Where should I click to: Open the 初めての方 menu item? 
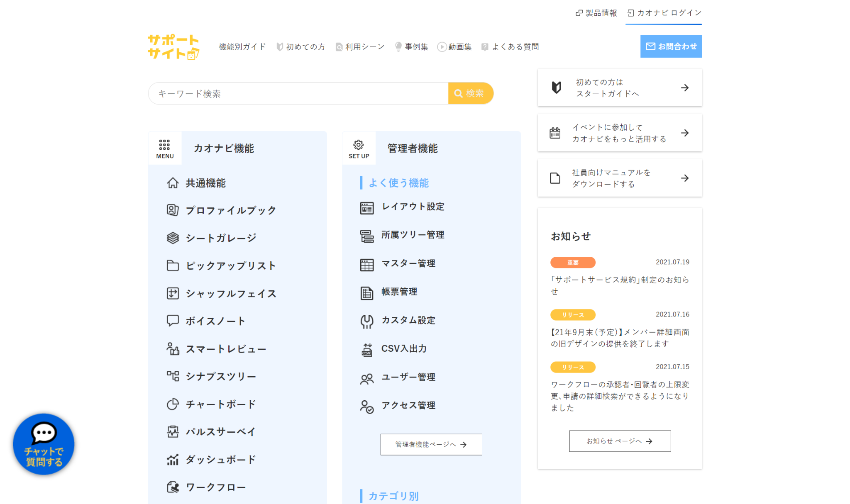(301, 47)
